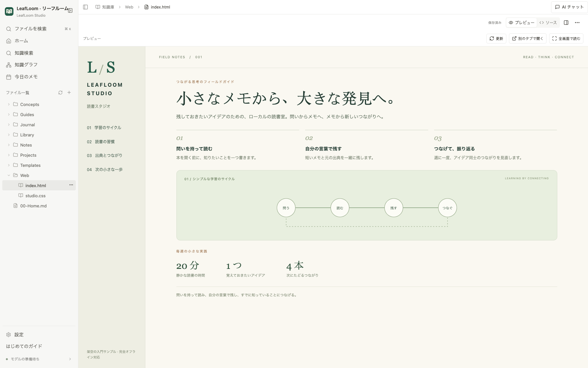Click the 問う node in the cycle diagram
The height and width of the screenshot is (368, 588).
click(286, 208)
